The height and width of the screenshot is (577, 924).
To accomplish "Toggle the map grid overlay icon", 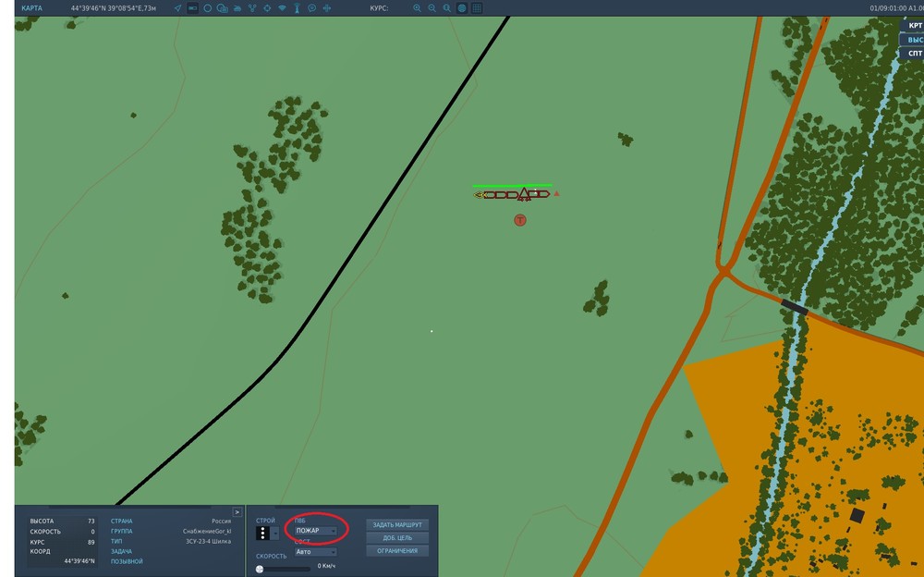I will pos(477,8).
